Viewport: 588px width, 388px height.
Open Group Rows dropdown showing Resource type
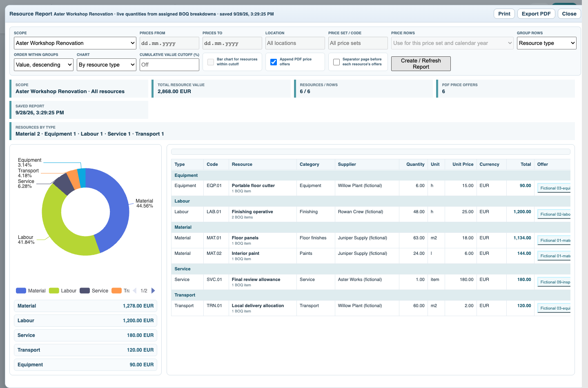point(546,43)
